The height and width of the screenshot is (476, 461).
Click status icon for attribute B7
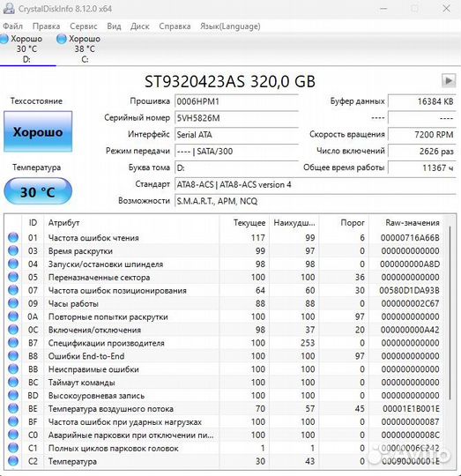click(x=13, y=342)
